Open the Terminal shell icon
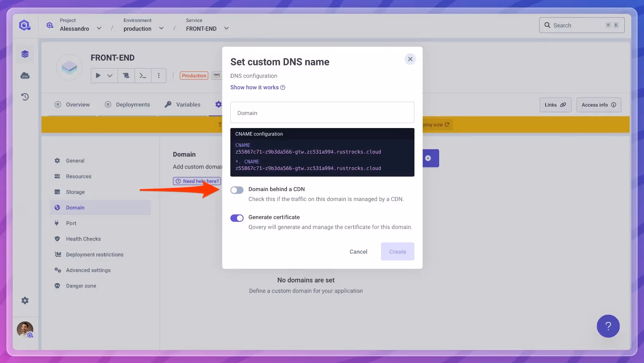This screenshot has width=644, height=363. (x=143, y=75)
